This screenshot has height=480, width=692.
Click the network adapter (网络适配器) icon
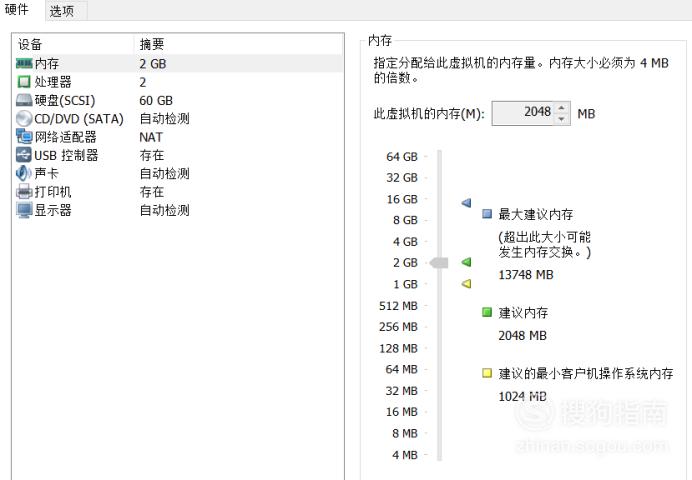pyautogui.click(x=24, y=137)
